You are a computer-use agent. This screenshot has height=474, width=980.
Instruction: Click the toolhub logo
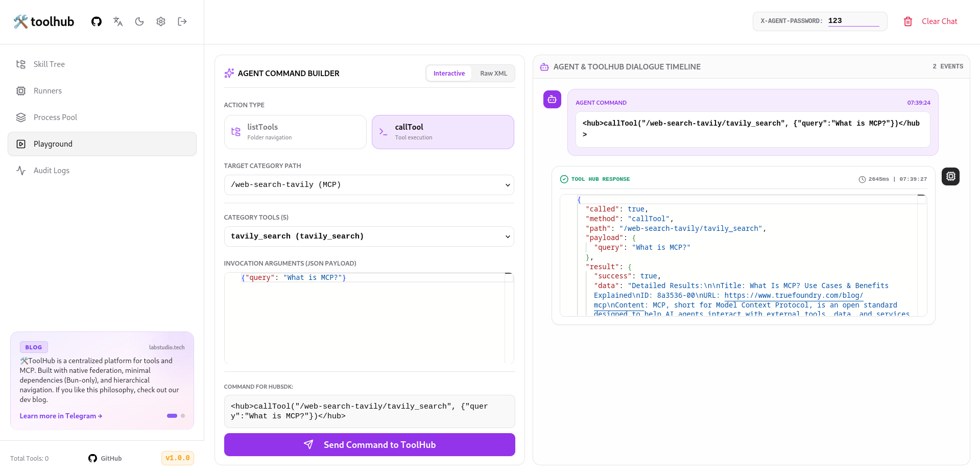(44, 21)
